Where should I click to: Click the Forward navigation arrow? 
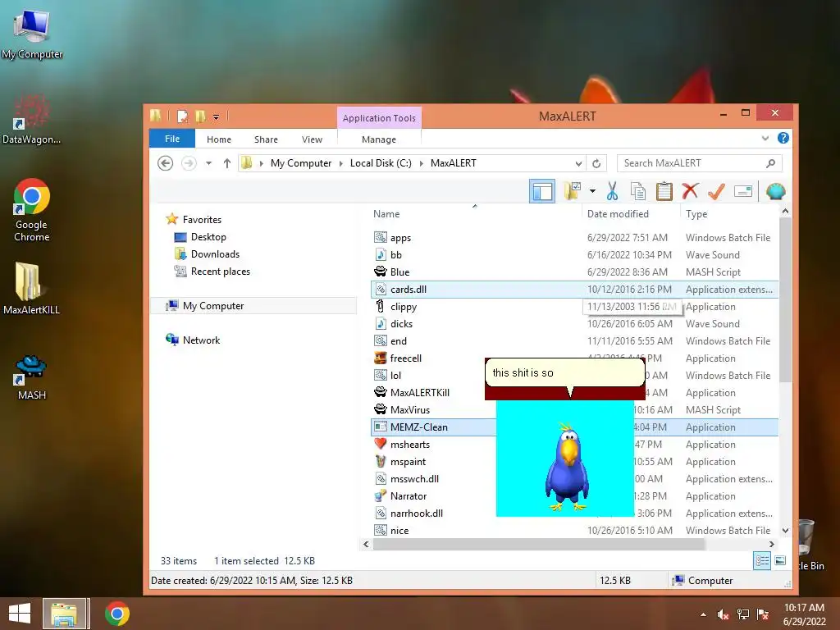[x=189, y=163]
